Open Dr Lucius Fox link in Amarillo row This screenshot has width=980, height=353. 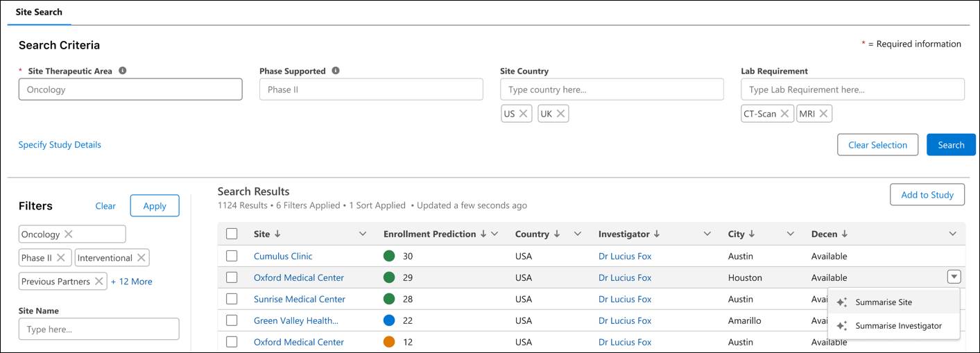[x=625, y=320]
